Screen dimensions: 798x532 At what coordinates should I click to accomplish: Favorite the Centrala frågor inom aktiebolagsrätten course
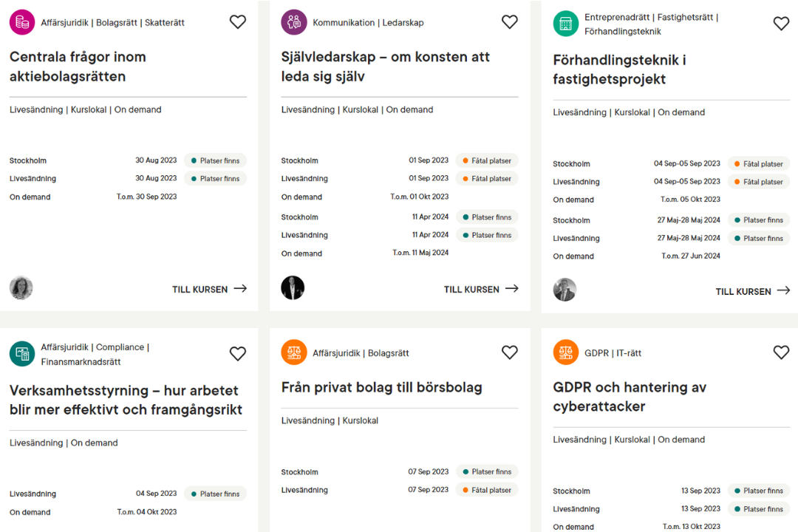point(238,22)
